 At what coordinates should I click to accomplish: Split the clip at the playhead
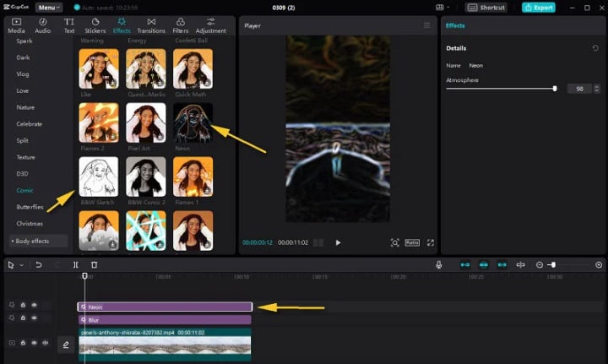click(76, 264)
